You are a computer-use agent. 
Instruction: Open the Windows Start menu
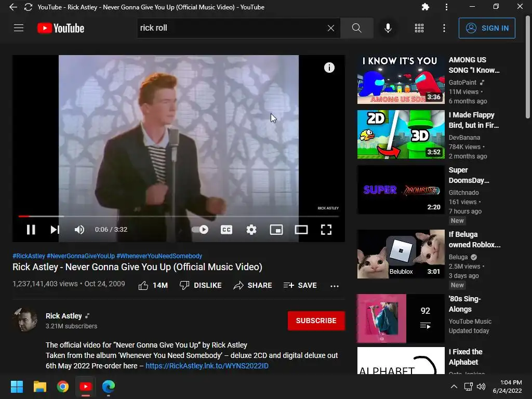click(17, 387)
